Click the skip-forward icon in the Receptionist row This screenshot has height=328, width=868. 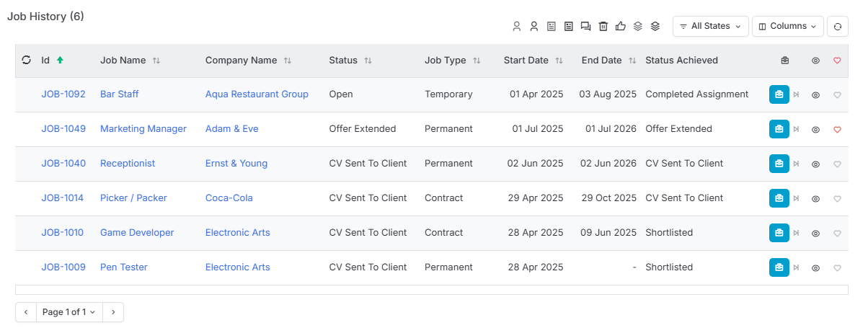(x=797, y=164)
